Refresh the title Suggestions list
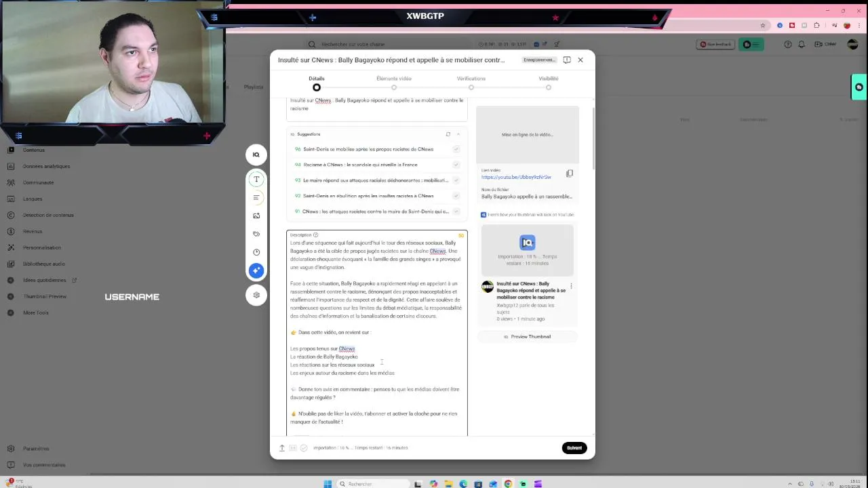Viewport: 868px width, 488px height. [x=448, y=134]
